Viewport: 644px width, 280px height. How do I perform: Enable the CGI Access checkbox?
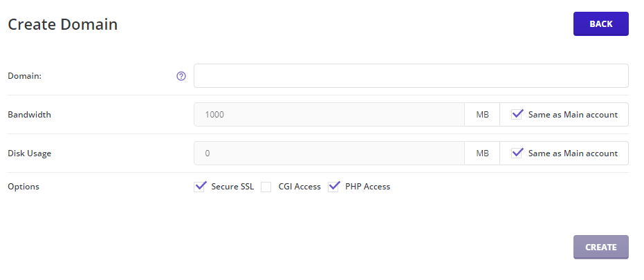pos(266,187)
